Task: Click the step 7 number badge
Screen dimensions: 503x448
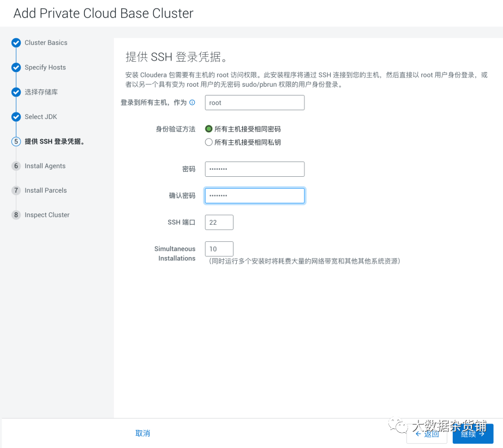Action: pos(16,190)
